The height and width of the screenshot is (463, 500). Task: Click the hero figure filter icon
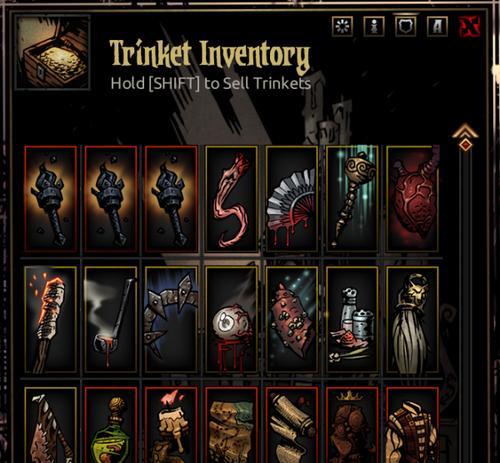tap(374, 26)
